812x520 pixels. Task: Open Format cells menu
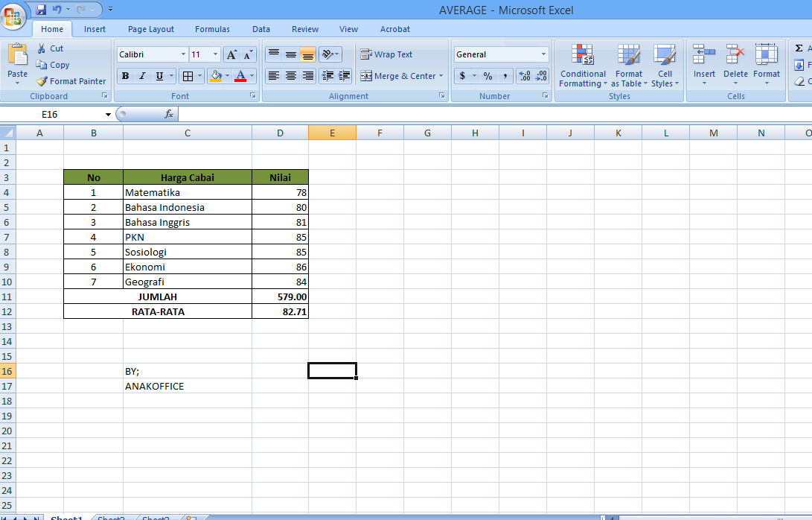click(x=767, y=65)
